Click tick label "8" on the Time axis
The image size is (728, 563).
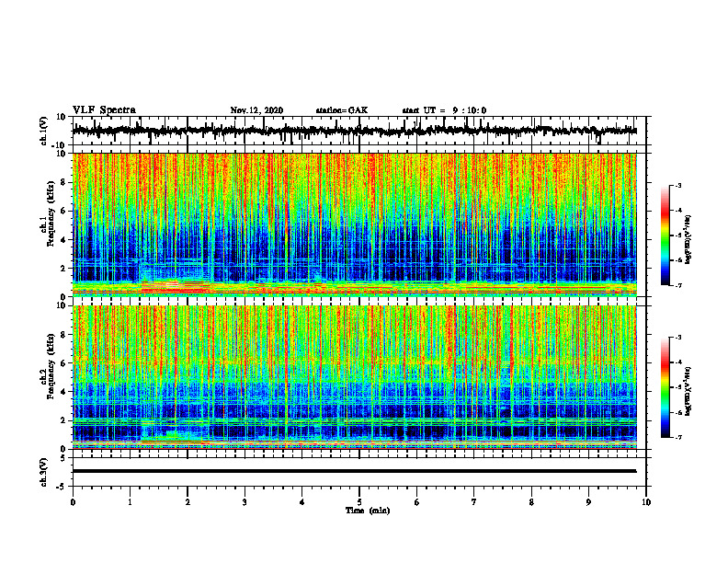tap(531, 502)
